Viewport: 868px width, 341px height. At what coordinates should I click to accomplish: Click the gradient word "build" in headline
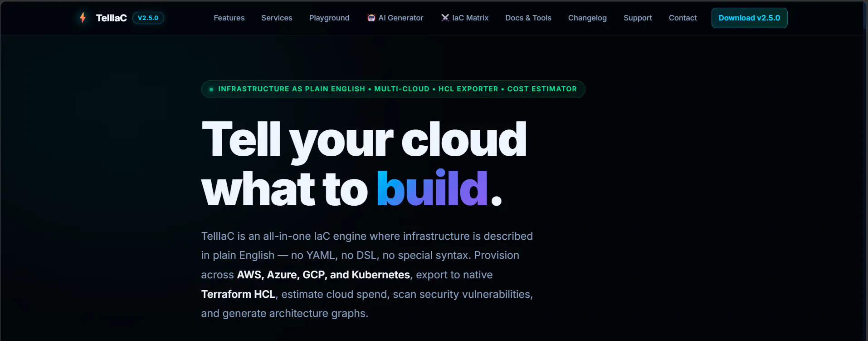coord(432,188)
